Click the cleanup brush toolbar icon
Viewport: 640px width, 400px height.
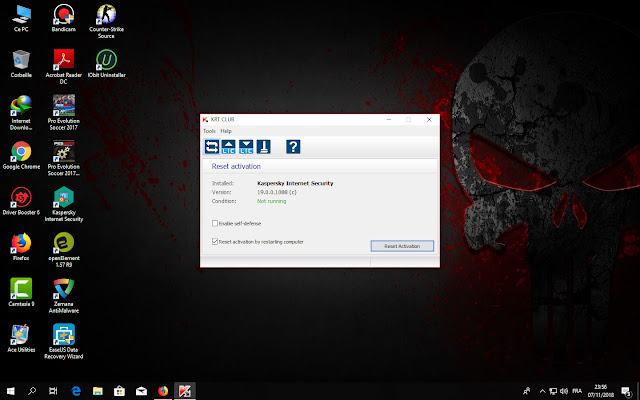pyautogui.click(x=264, y=147)
